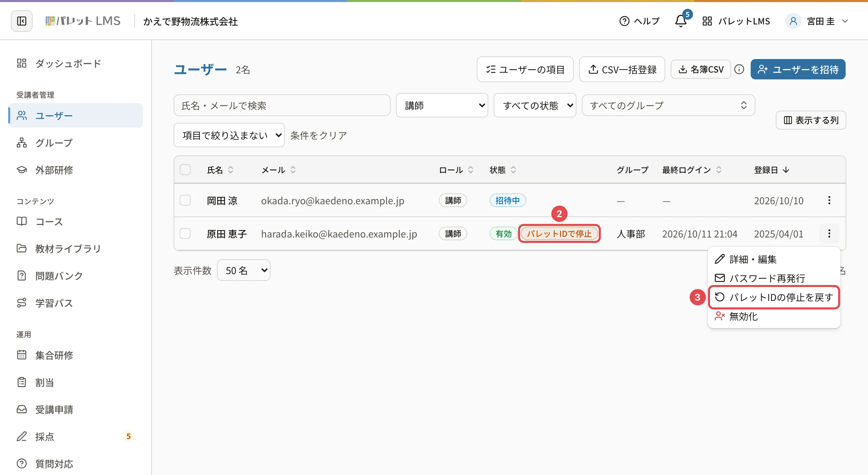Open 問題バンク in the sidebar
This screenshot has width=868, height=475.
[76, 276]
